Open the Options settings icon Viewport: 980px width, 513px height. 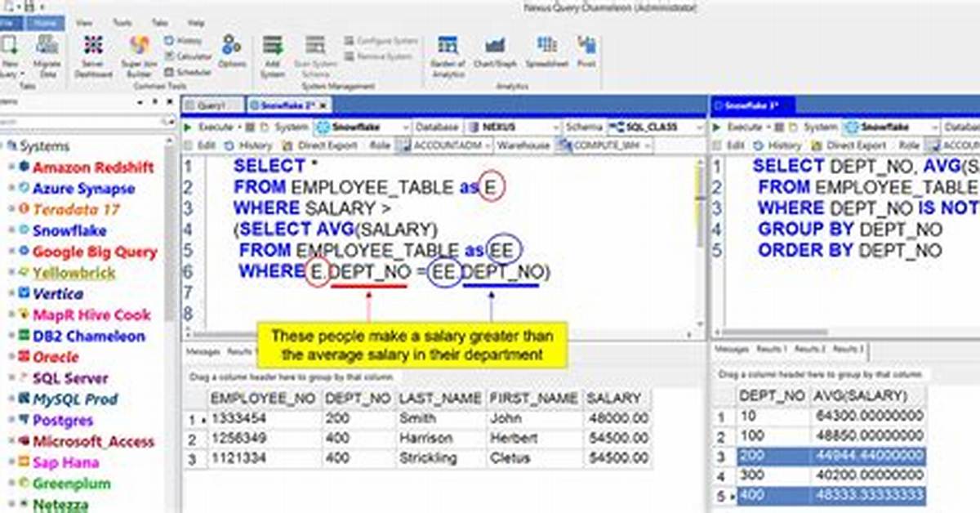click(x=232, y=51)
